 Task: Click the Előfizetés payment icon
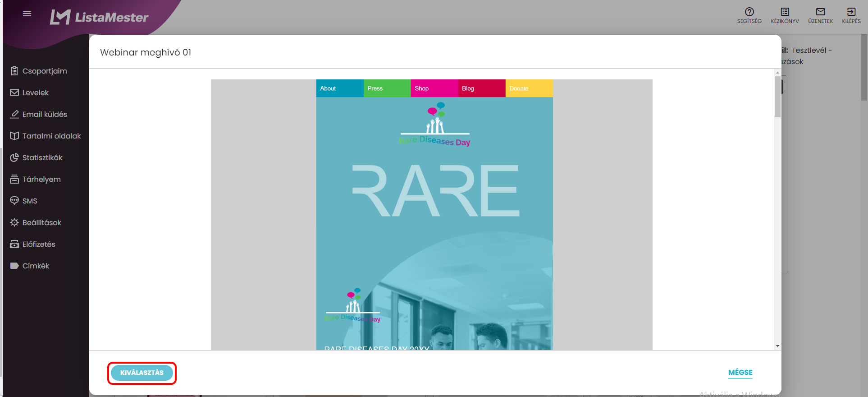[14, 244]
